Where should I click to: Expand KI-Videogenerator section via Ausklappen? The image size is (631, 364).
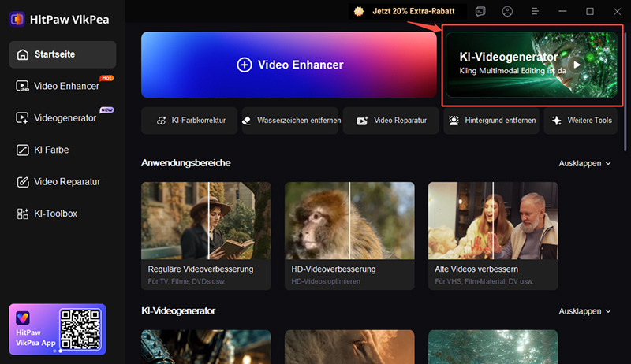[x=584, y=311]
